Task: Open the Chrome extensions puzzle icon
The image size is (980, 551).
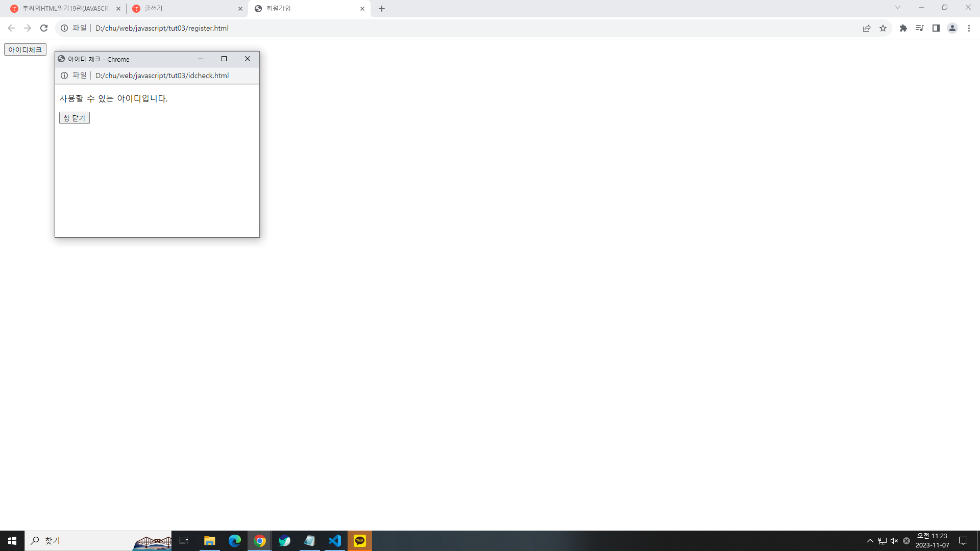Action: pyautogui.click(x=903, y=28)
